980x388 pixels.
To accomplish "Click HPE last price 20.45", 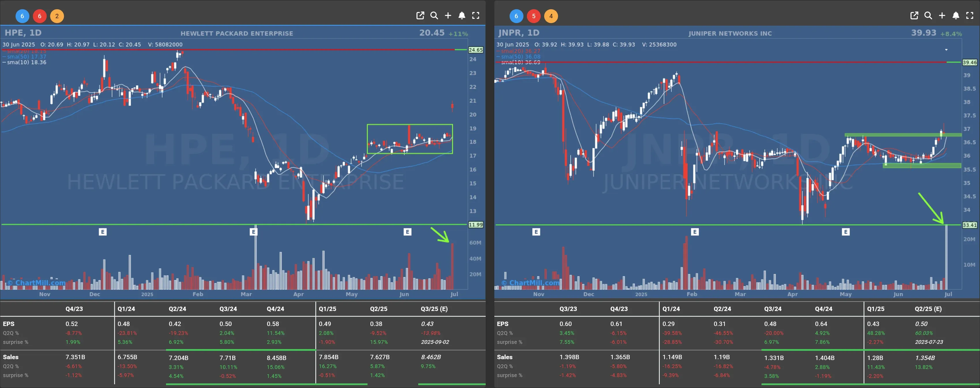I will pyautogui.click(x=432, y=33).
